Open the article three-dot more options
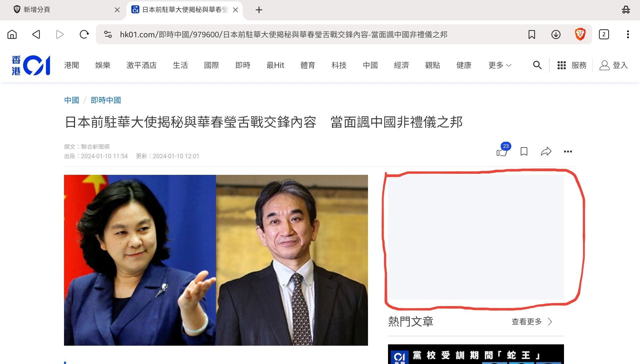Viewport: 640px width, 364px height. coord(568,152)
